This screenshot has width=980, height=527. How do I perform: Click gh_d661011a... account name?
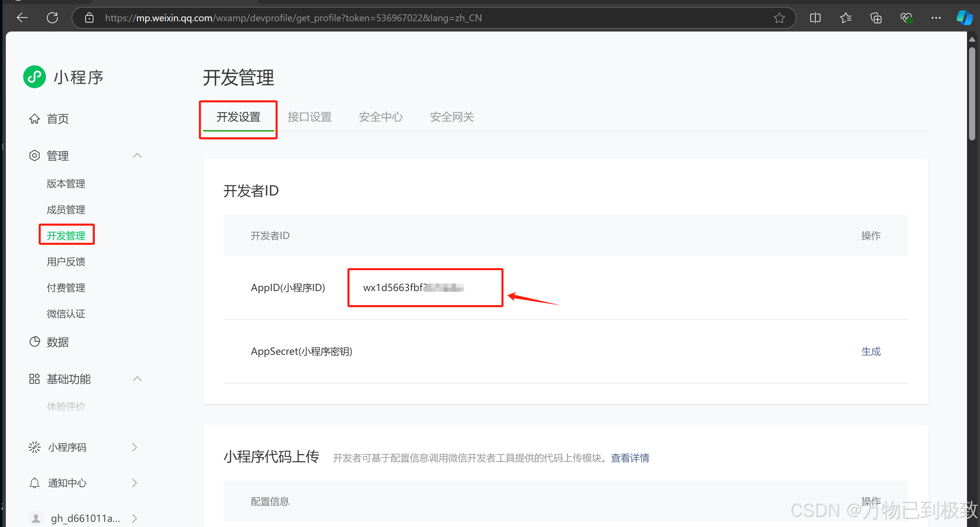(85, 518)
